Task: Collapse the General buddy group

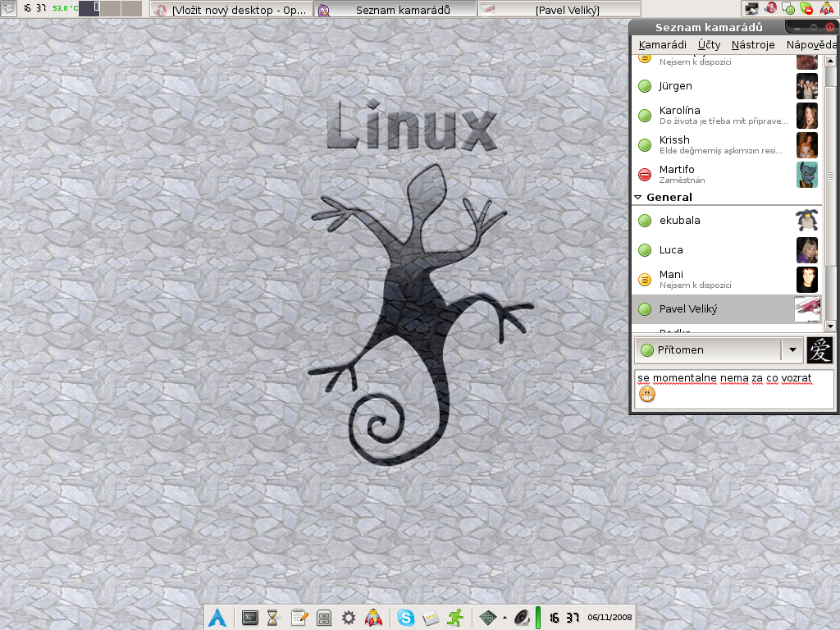Action: [638, 198]
